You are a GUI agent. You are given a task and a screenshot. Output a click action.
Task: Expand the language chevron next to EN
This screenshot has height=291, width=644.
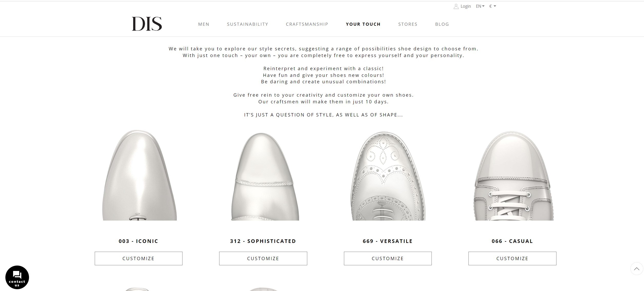click(484, 6)
